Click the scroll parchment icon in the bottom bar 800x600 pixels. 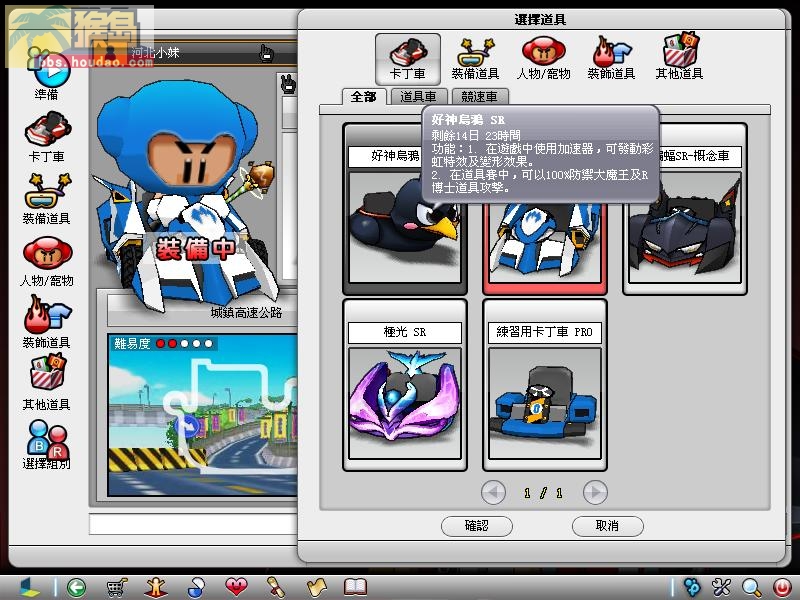coord(277,588)
